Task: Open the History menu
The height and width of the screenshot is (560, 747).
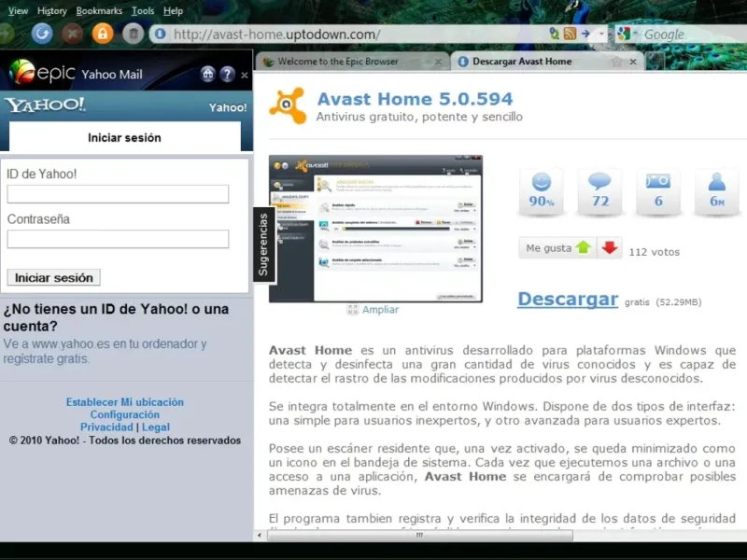Action: point(52,10)
